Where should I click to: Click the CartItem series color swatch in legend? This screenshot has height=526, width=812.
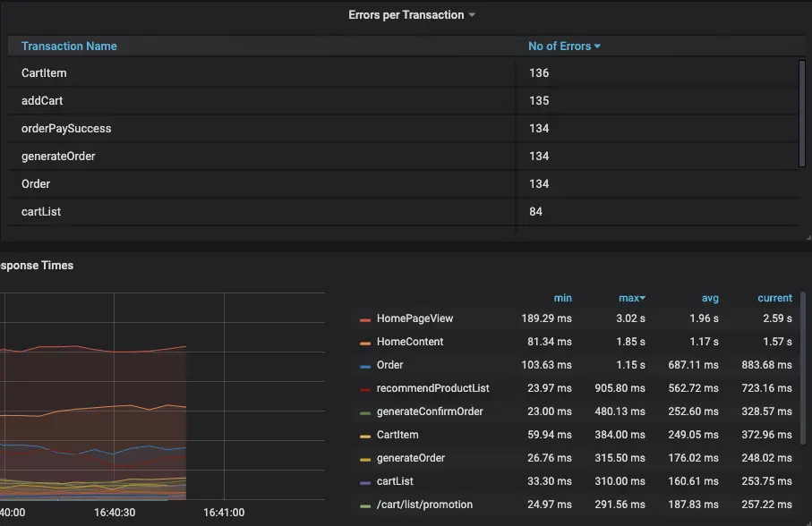click(x=365, y=437)
